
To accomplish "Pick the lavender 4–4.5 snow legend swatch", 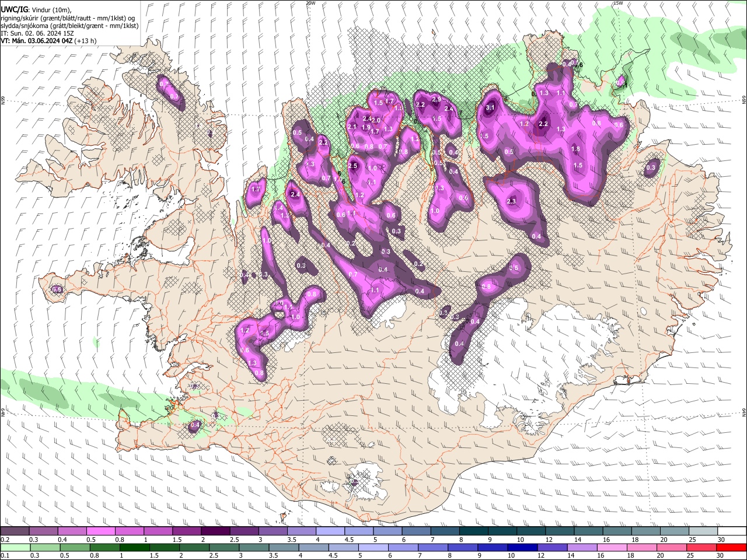I will (329, 531).
